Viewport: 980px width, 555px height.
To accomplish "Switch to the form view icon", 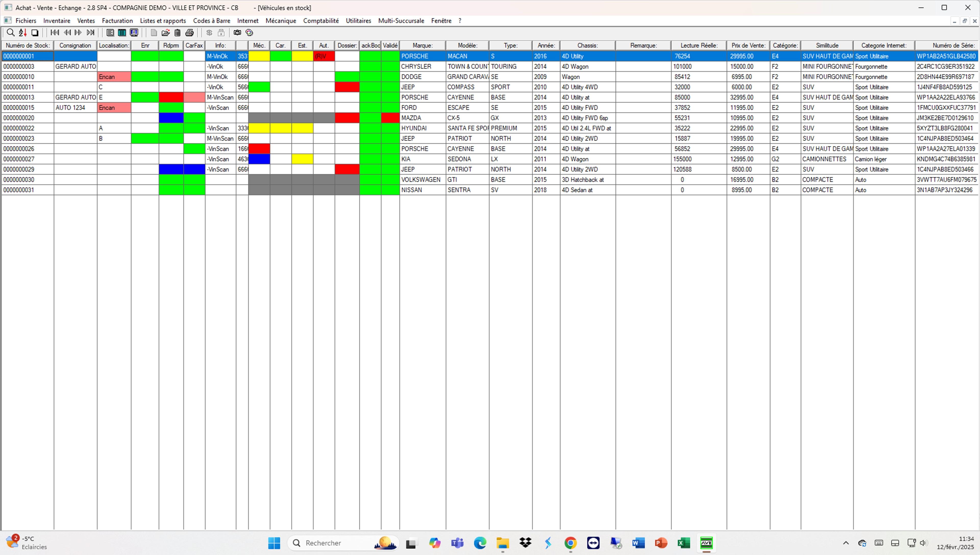I will click(x=110, y=32).
